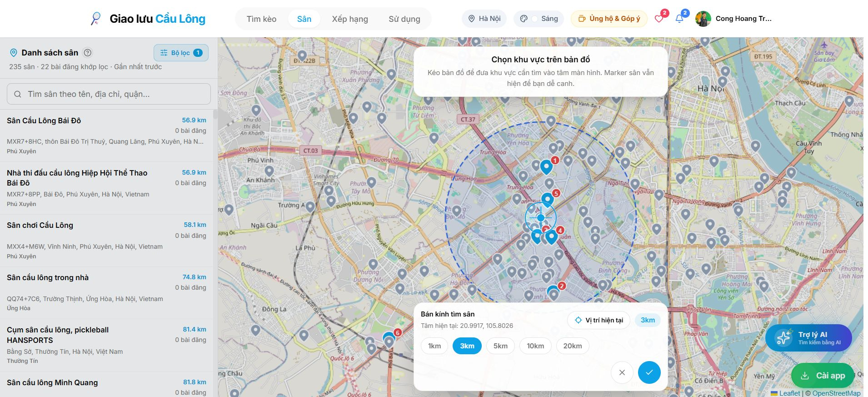
Task: Open Sân cầu lông Minh Quang listing
Action: point(106,385)
